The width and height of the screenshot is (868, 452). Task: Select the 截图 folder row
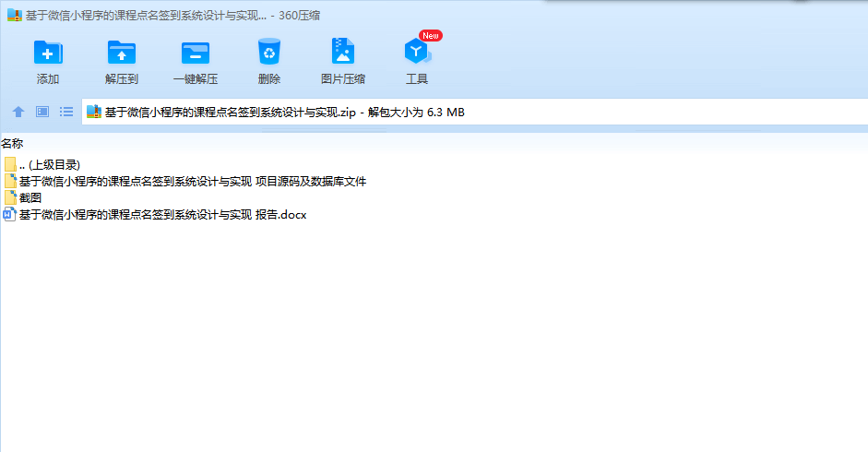coord(23,197)
